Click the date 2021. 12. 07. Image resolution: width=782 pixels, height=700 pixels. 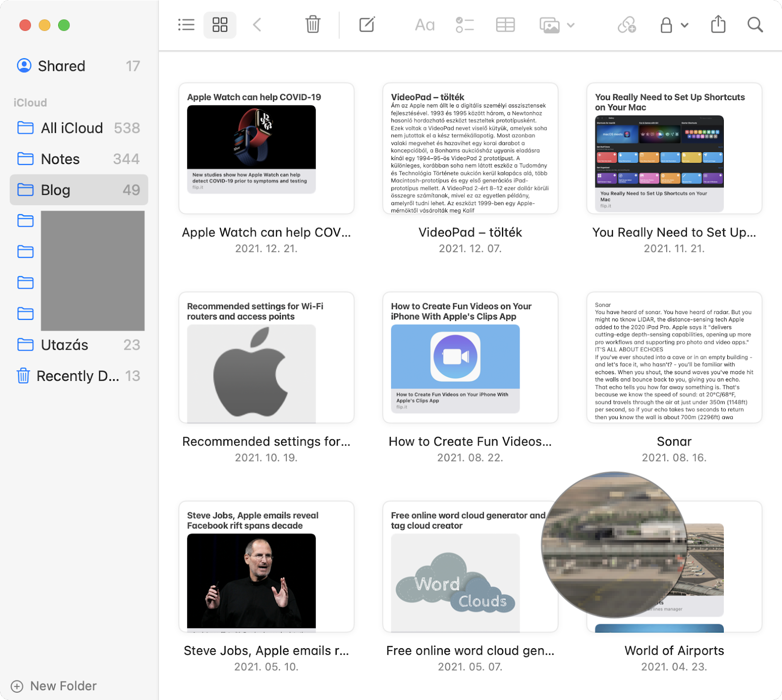(470, 249)
